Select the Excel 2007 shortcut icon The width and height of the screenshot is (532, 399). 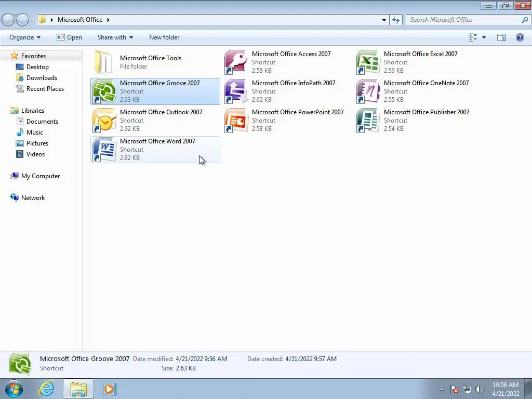point(367,62)
